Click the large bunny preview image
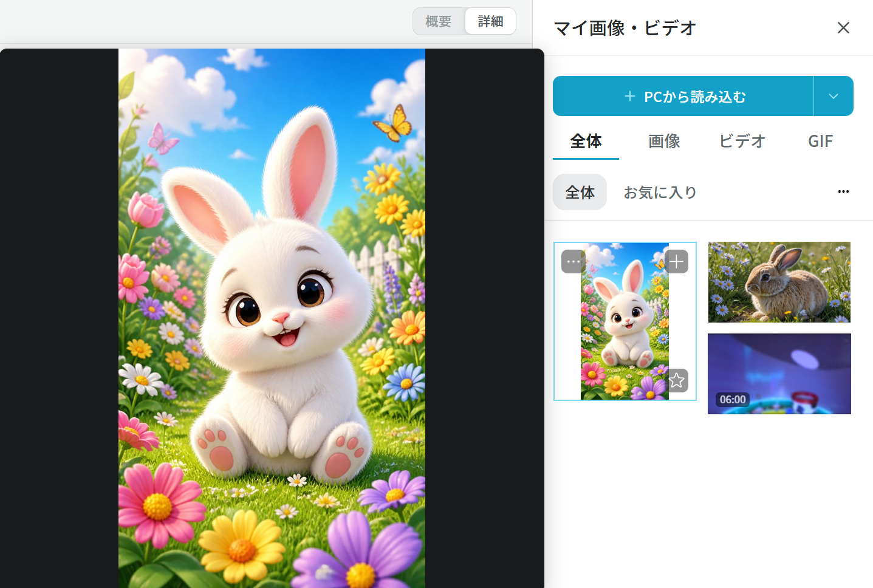Screen dimensions: 873x588 point(272,318)
